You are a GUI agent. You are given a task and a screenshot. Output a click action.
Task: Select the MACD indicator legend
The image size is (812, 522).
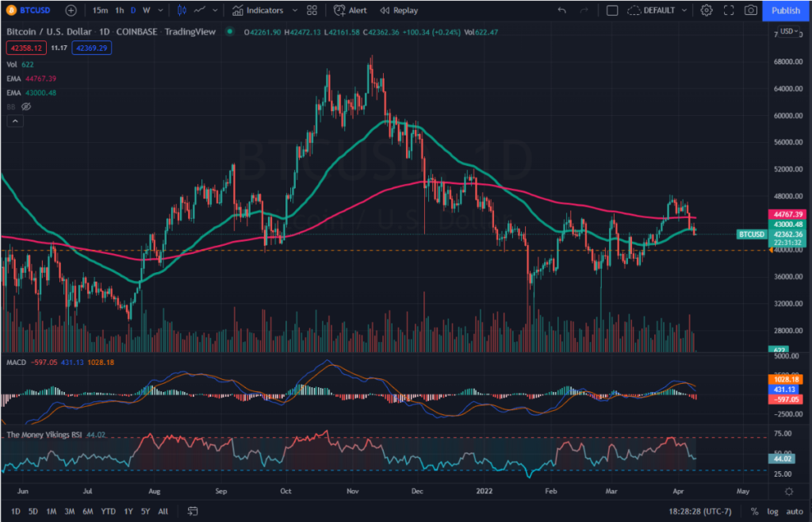point(60,363)
